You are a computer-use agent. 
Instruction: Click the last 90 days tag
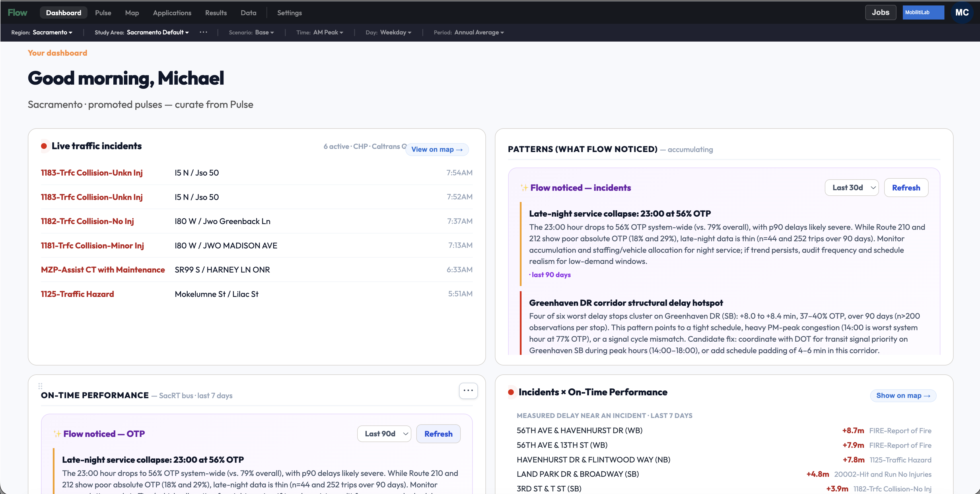click(x=550, y=275)
